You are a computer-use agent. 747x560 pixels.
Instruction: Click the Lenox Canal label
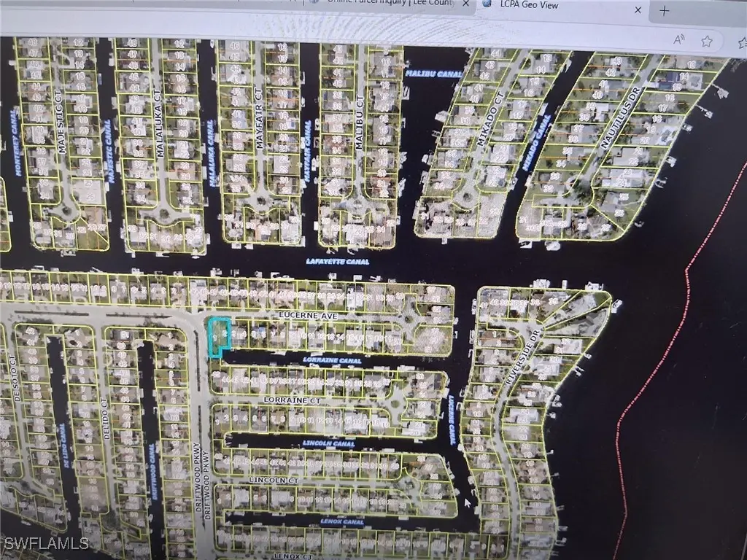pyautogui.click(x=343, y=521)
